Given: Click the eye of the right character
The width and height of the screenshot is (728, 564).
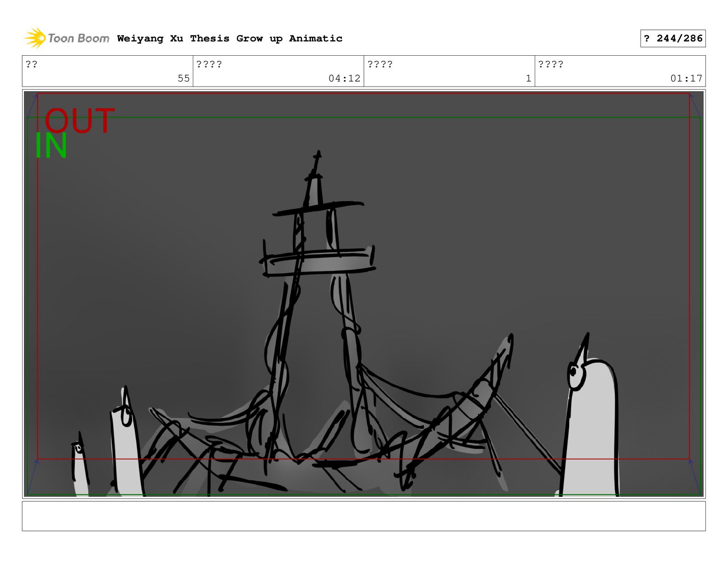Looking at the screenshot, I should point(573,373).
